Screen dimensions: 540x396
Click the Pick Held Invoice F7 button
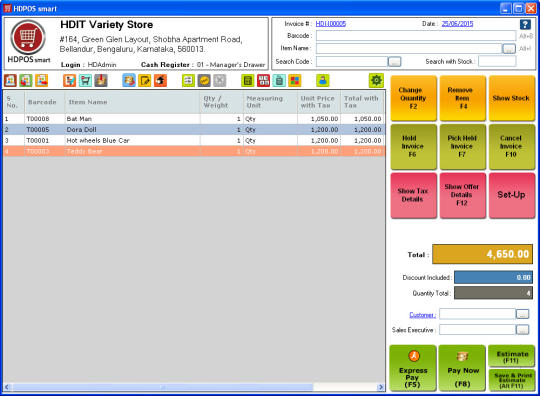(463, 147)
